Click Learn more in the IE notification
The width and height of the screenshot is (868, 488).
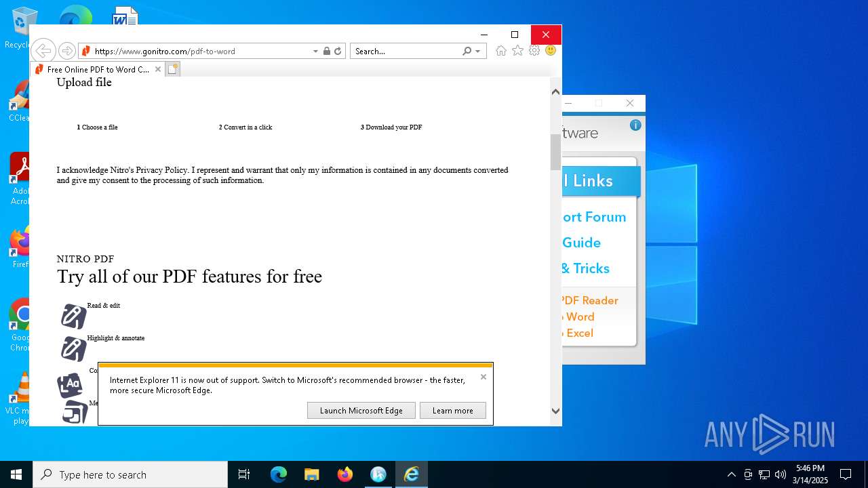point(453,410)
